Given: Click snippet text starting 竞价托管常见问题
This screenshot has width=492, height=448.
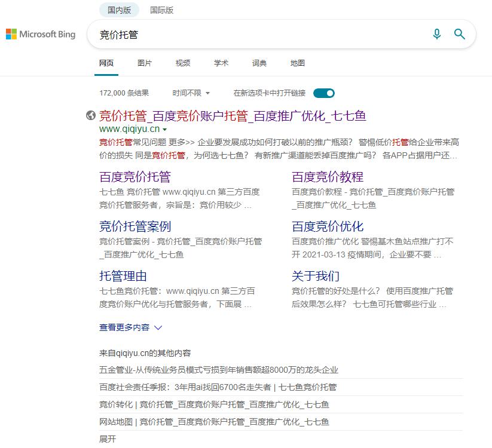Looking at the screenshot, I should coord(279,149).
